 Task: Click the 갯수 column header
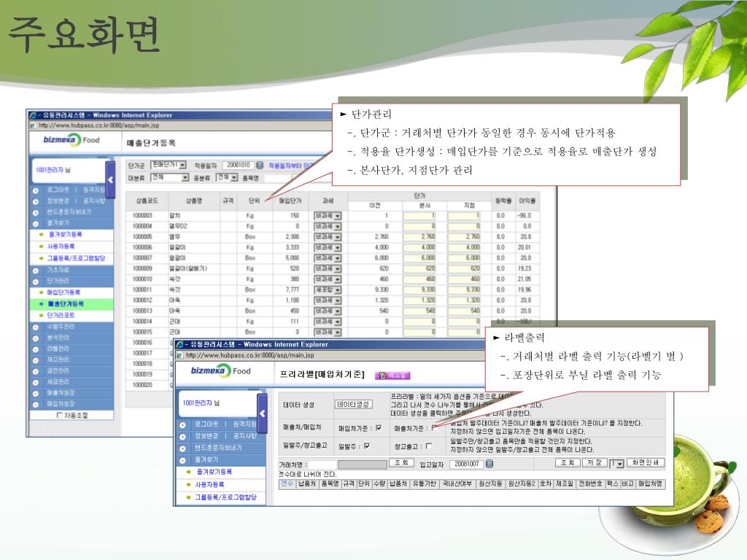pyautogui.click(x=287, y=484)
